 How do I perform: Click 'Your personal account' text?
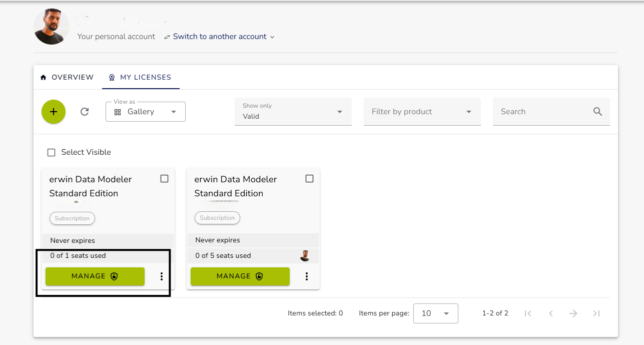click(116, 37)
